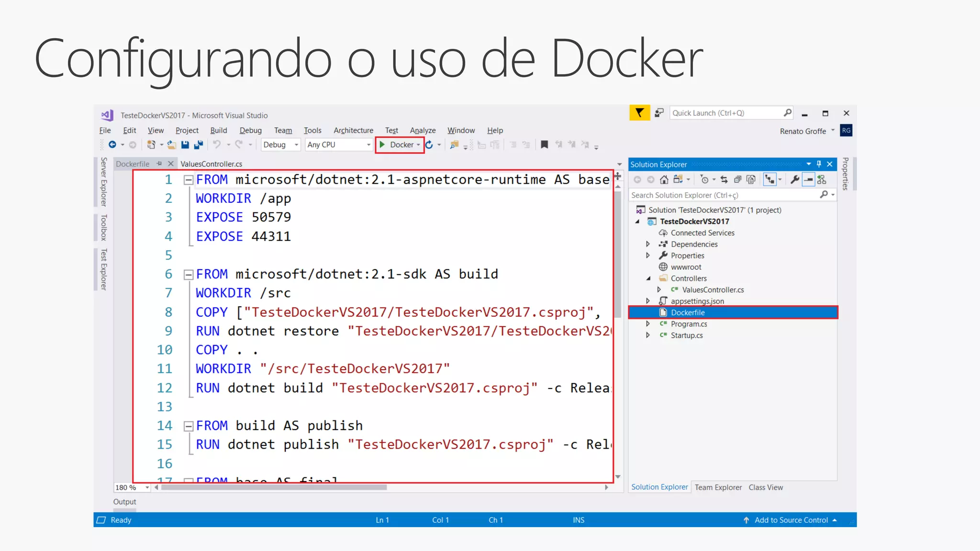Open the Solution Explorer window options dropdown
Image resolution: width=980 pixels, height=551 pixels.
tap(809, 164)
